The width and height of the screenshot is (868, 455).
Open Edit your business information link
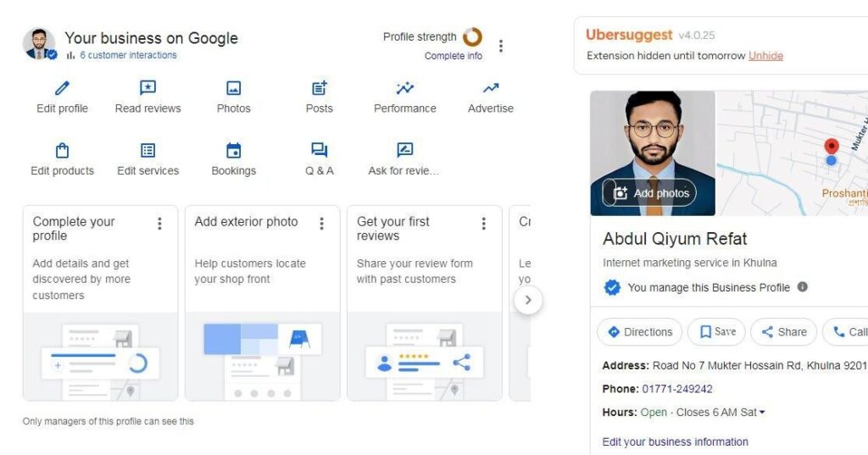click(675, 441)
